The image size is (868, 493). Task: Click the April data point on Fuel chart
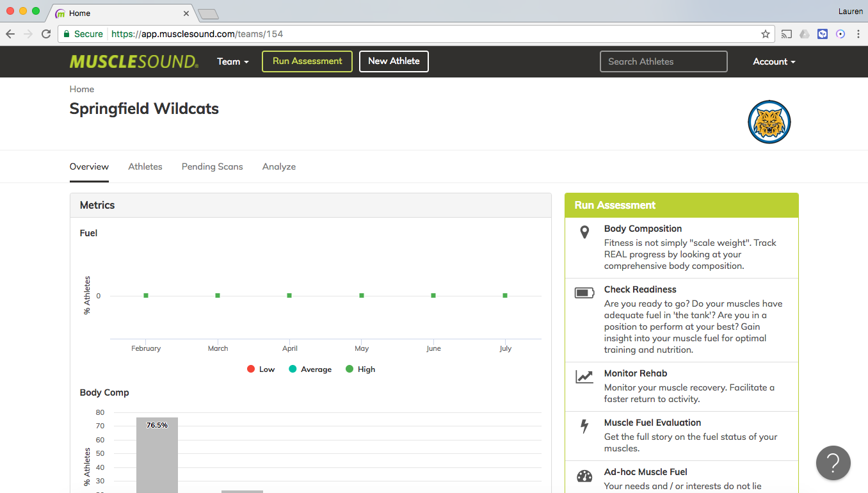(289, 295)
